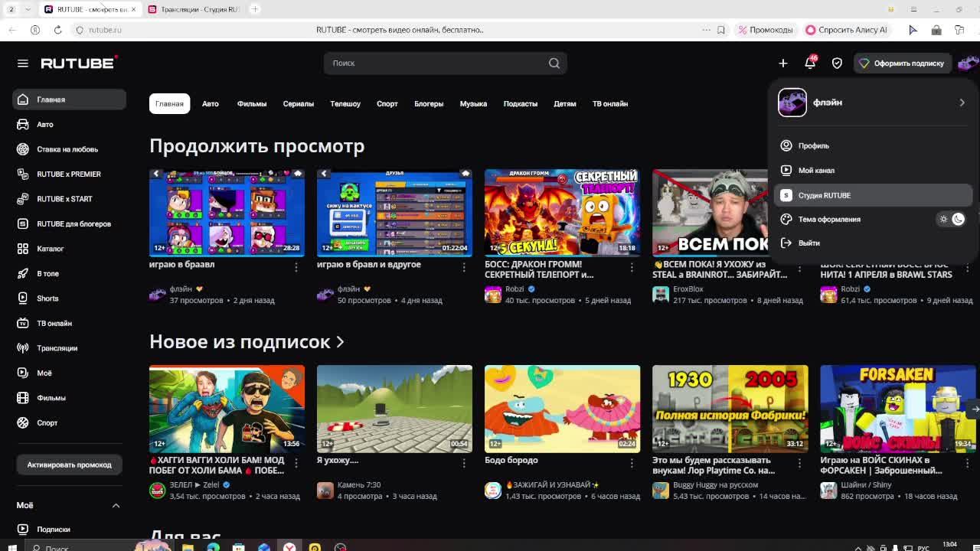Open Авто in the sidebar
Screen dimensions: 980x551
click(69, 124)
